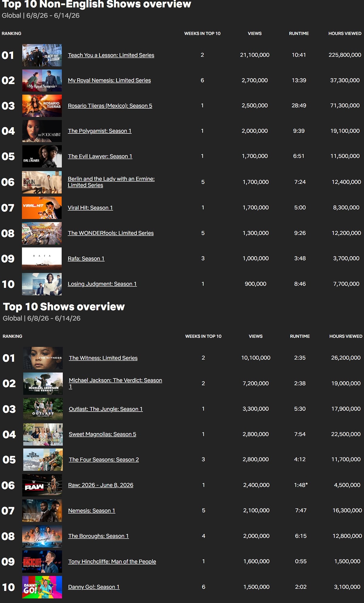Open Rosario Tijeras (Mexico): Season 5 link
The width and height of the screenshot is (364, 603).
(x=110, y=106)
